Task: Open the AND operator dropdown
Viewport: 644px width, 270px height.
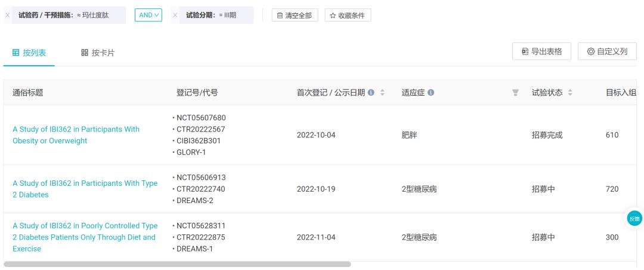Action: (x=148, y=15)
